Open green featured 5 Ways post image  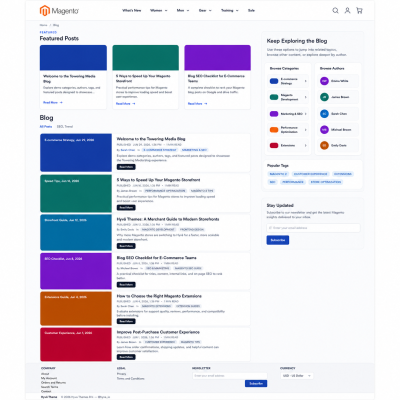click(146, 58)
